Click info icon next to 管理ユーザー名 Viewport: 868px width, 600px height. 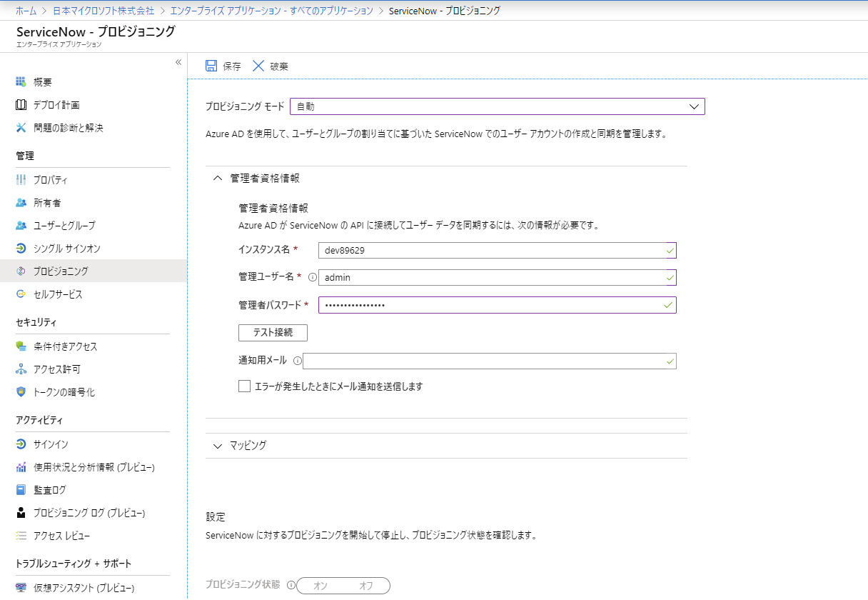pos(312,277)
